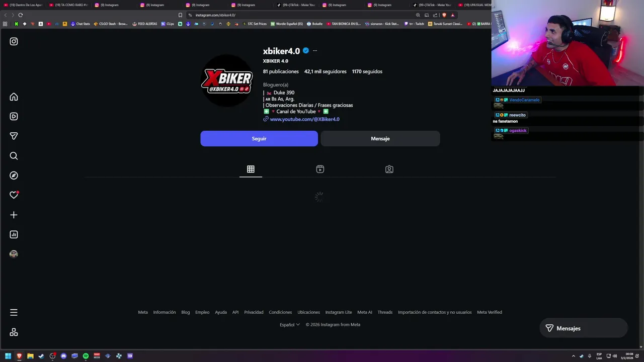Open the Meta footer link
The image size is (644, 362).
click(143, 312)
